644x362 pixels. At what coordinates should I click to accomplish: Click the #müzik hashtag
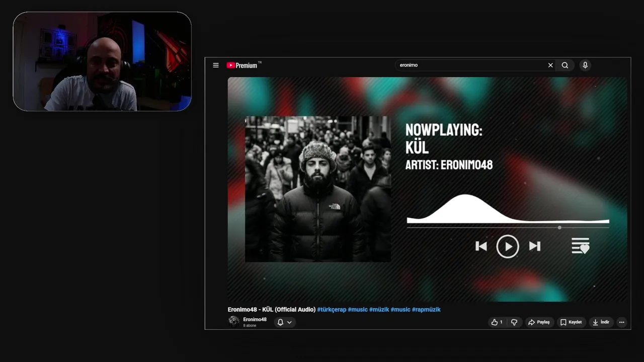pyautogui.click(x=379, y=310)
